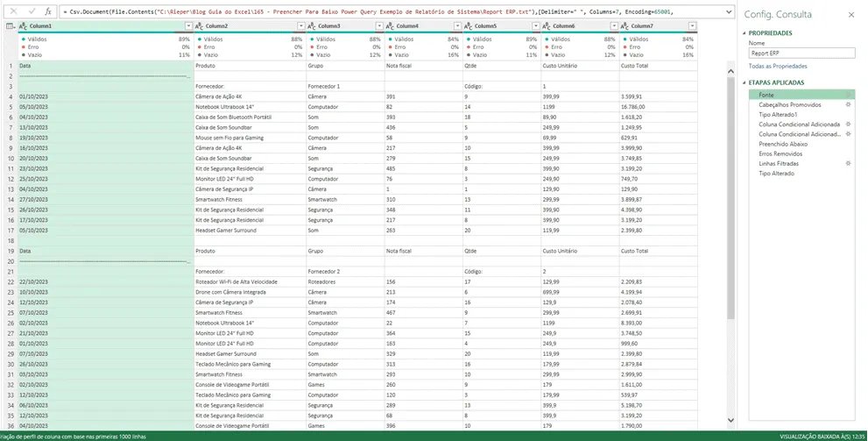Screen dimensions: 868x441
Task: Click the Nome field containing Report ERP
Action: click(801, 53)
